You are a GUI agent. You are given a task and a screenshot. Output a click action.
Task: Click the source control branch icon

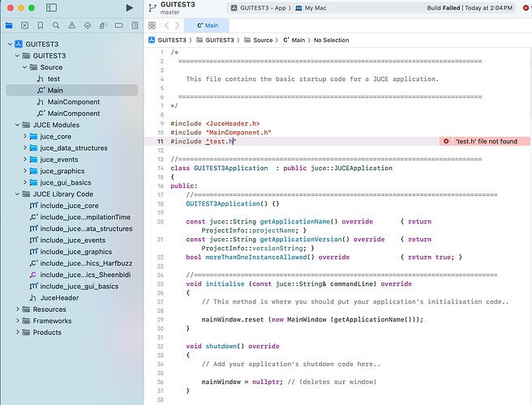point(152,8)
